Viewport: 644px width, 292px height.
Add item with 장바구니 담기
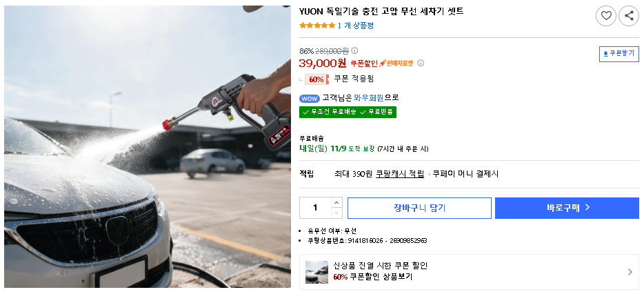pos(419,208)
